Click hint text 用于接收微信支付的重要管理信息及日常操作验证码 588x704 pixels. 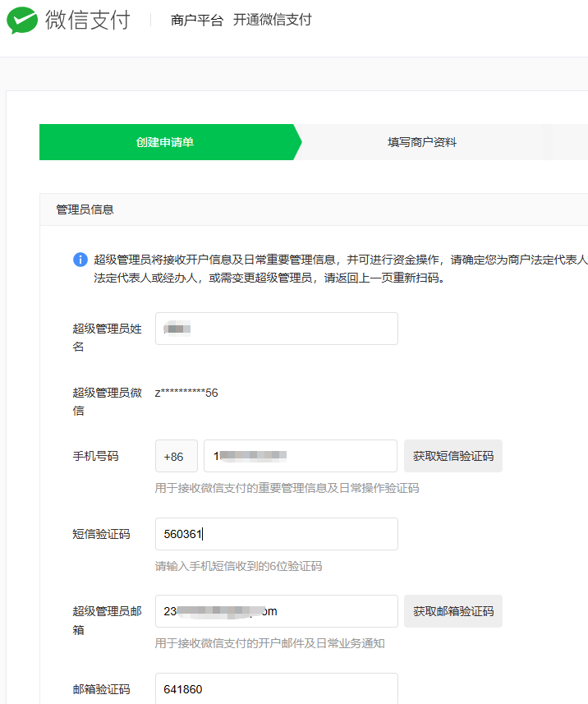287,488
